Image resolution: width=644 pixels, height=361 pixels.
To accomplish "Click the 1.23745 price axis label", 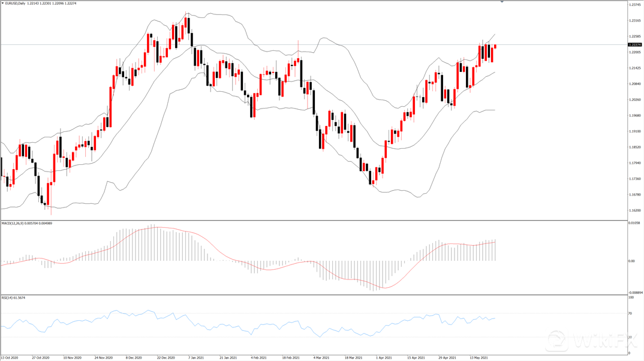I will [x=634, y=5].
